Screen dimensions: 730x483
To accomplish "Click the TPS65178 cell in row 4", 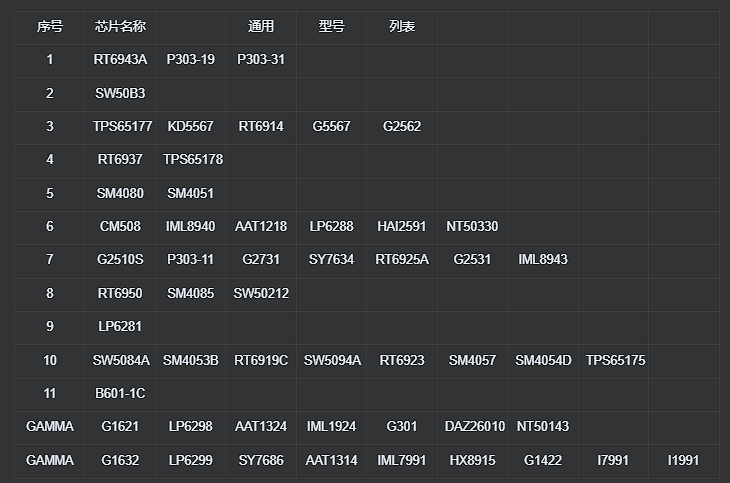I will tap(192, 160).
